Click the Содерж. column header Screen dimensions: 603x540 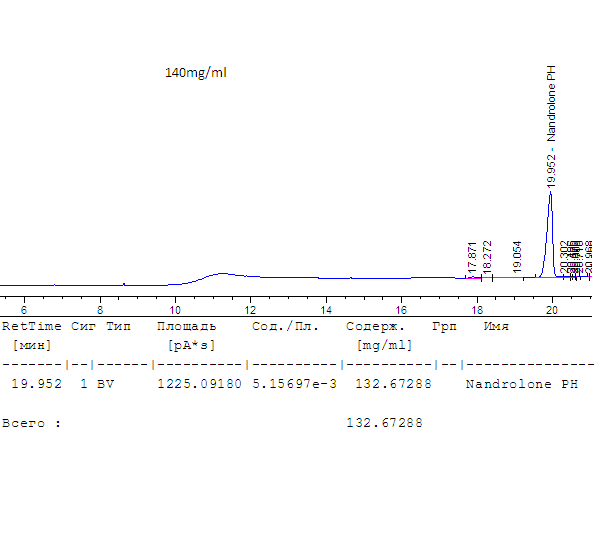tap(375, 327)
